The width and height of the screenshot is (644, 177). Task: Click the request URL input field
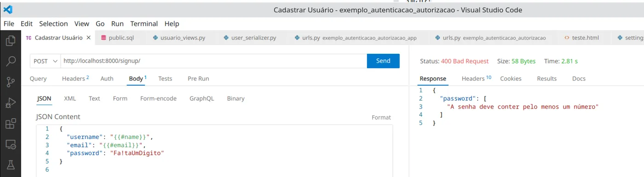213,61
